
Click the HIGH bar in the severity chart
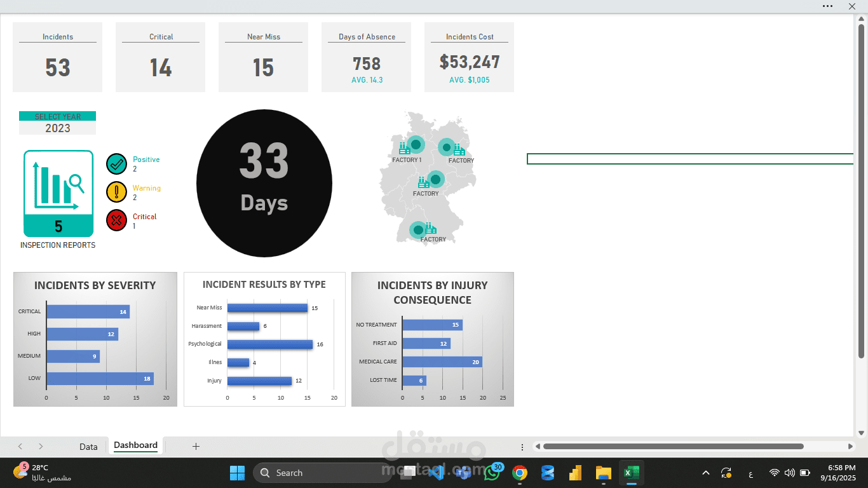[x=82, y=334]
